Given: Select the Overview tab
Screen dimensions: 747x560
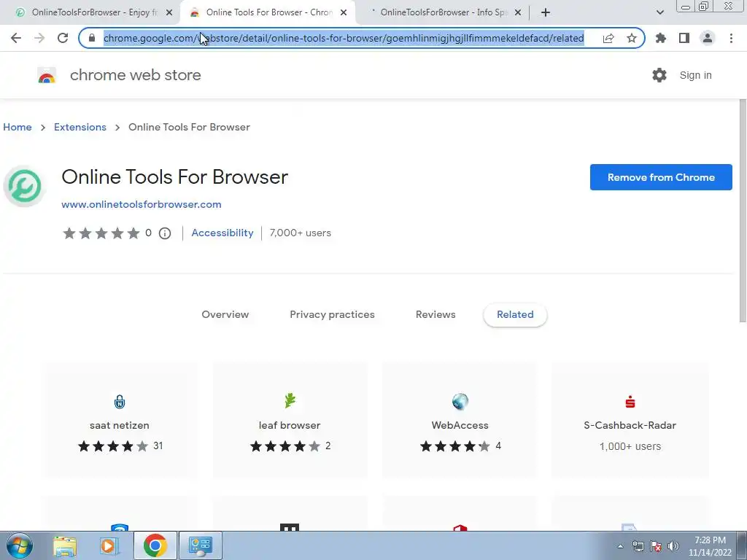Looking at the screenshot, I should click(x=225, y=315).
